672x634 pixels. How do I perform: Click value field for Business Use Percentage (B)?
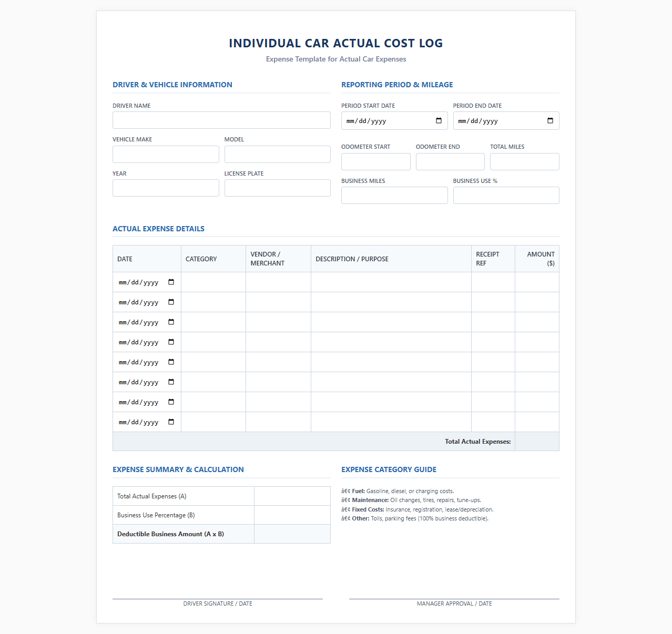[x=292, y=515]
